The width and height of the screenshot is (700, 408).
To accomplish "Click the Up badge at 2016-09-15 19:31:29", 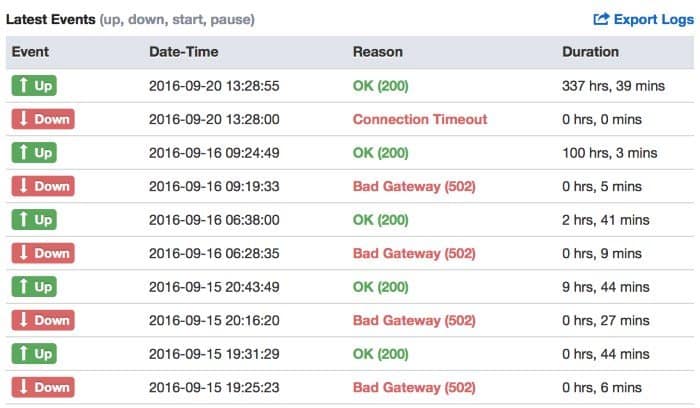I will (x=33, y=354).
